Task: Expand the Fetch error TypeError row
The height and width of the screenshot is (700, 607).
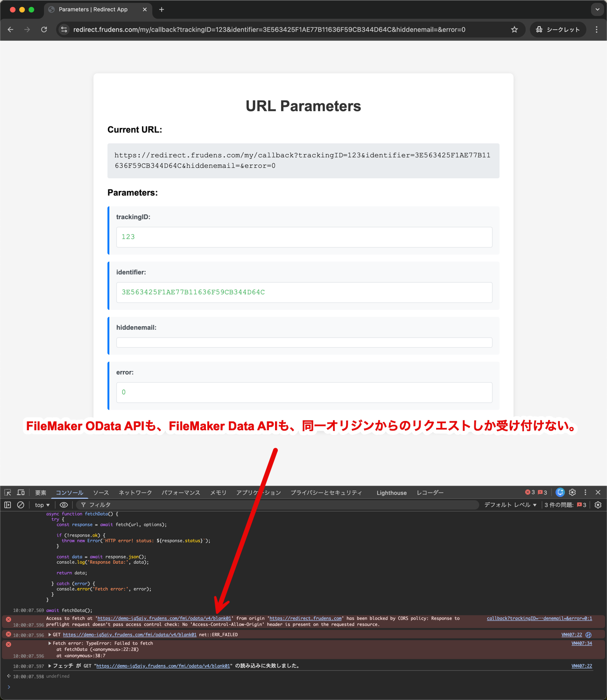Action: point(50,643)
